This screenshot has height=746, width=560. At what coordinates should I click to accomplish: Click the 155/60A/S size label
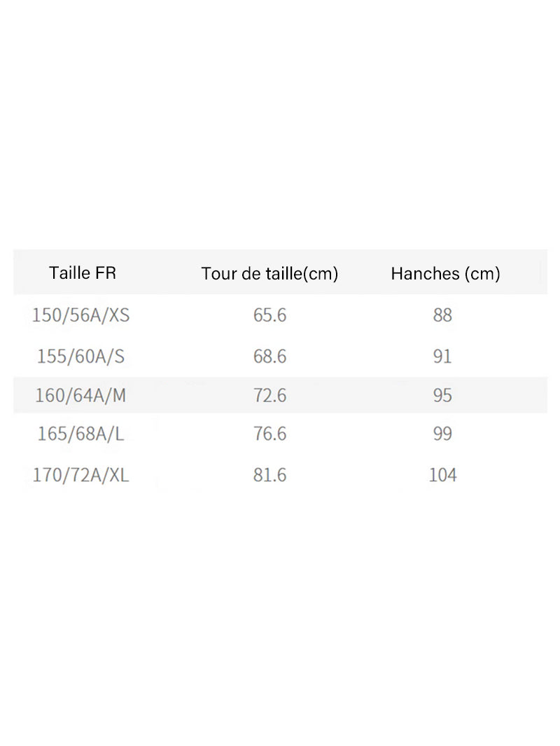(80, 357)
